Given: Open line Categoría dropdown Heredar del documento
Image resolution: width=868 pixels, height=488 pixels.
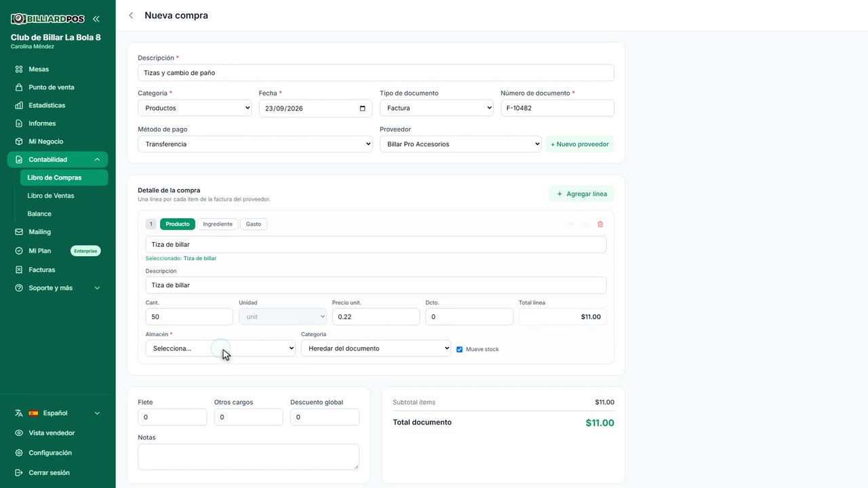Looking at the screenshot, I should (376, 348).
